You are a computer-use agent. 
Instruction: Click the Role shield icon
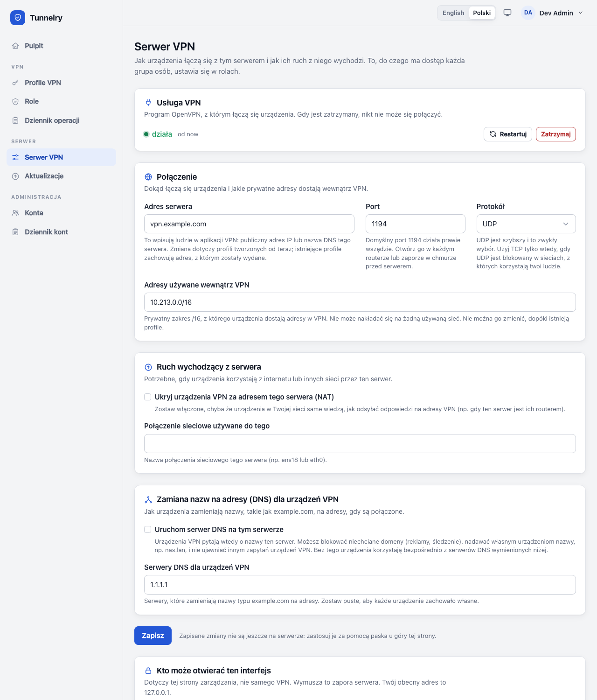[15, 101]
